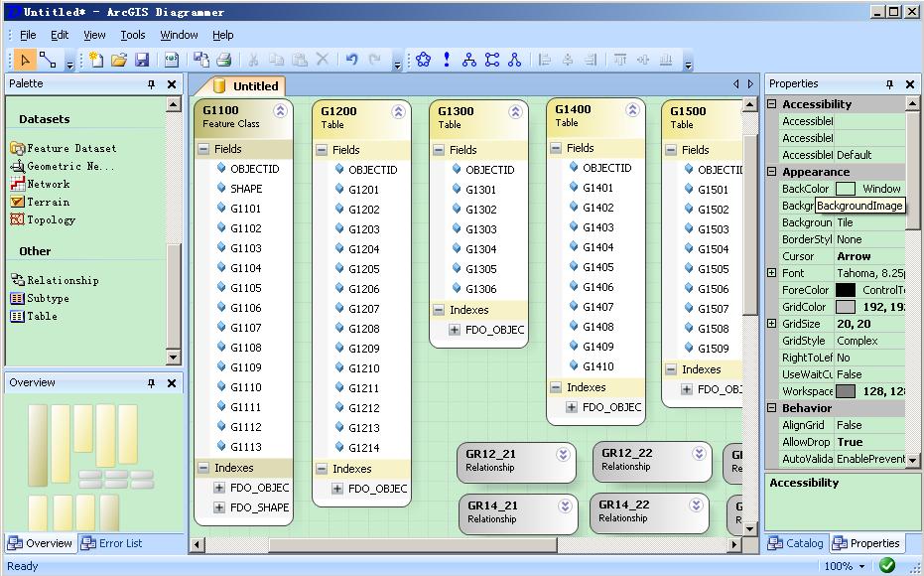Select Subtype in the palette

(x=40, y=298)
